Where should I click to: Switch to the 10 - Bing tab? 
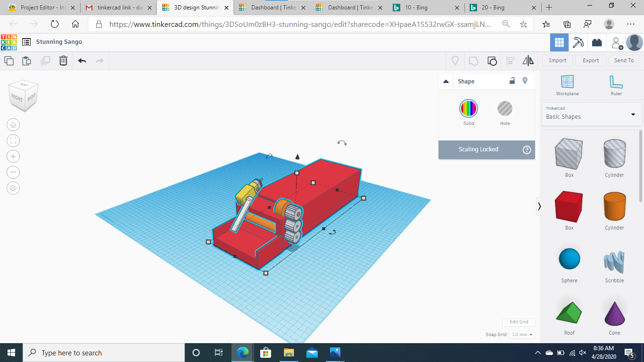point(426,8)
